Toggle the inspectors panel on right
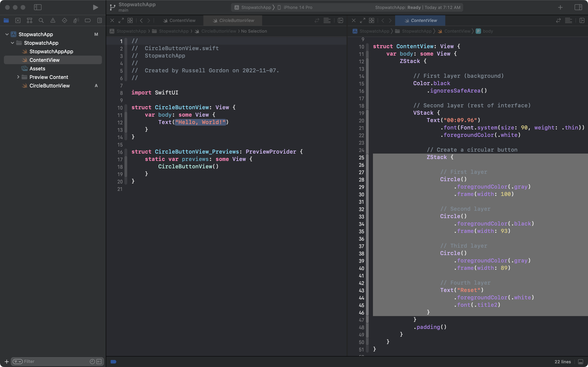Screen dimensions: 588x367 coord(578,7)
